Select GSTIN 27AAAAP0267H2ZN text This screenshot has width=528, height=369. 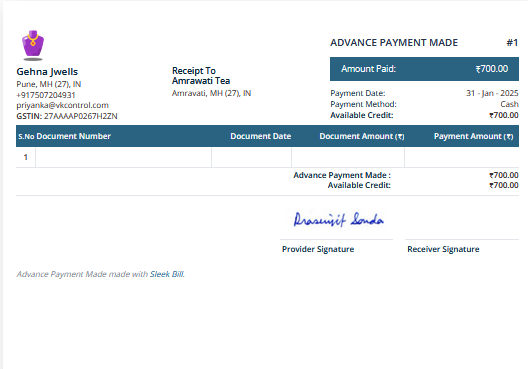coord(67,116)
